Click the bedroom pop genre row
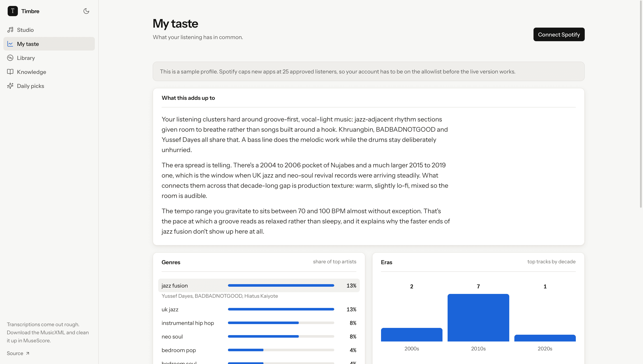The width and height of the screenshot is (643, 364). point(259,350)
